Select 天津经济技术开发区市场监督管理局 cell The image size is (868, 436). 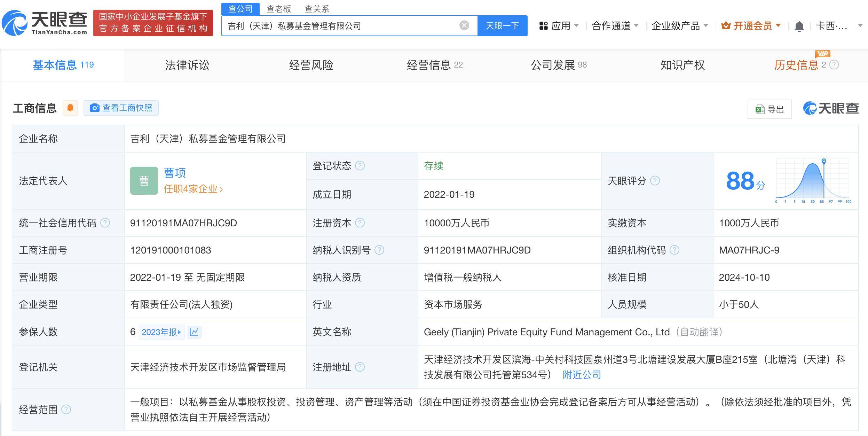[208, 367]
